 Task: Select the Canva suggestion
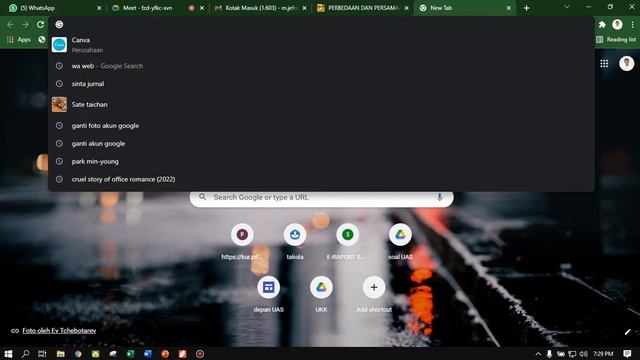click(321, 44)
